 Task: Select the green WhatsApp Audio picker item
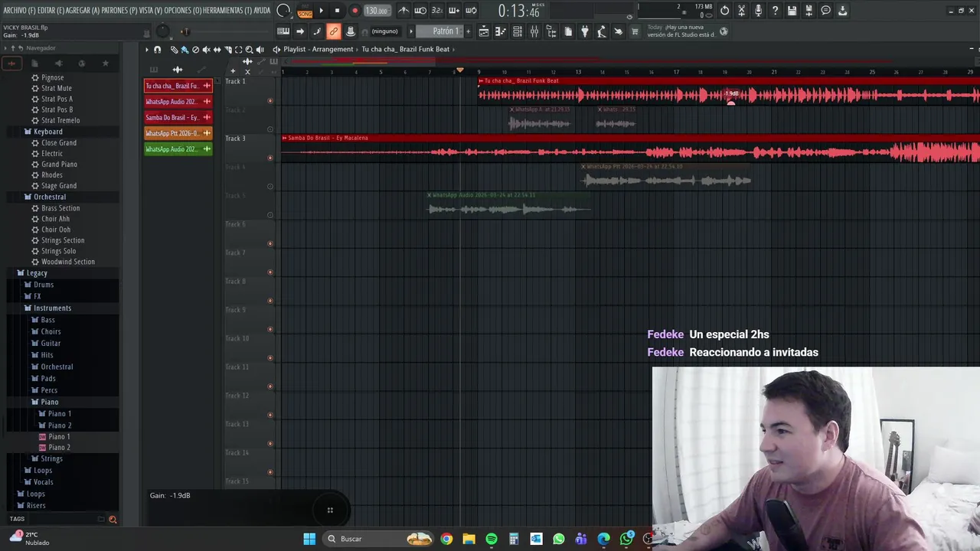(x=178, y=149)
